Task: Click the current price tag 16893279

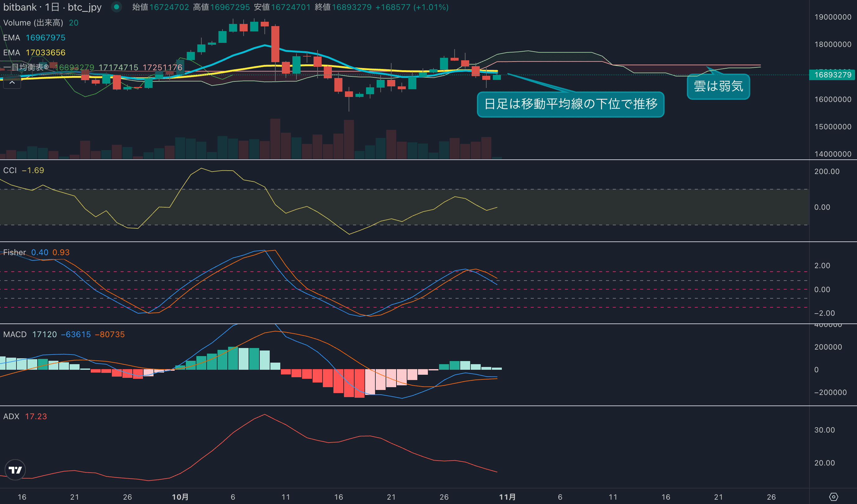Action: click(832, 75)
